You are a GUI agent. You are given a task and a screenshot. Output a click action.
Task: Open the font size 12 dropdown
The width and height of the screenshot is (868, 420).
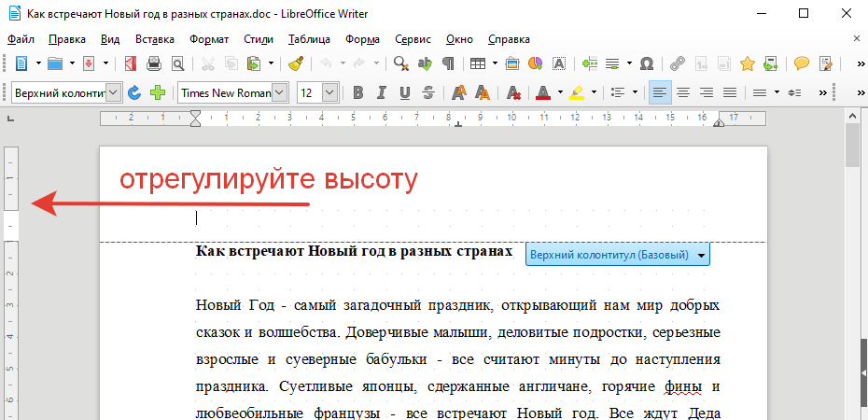coord(329,92)
